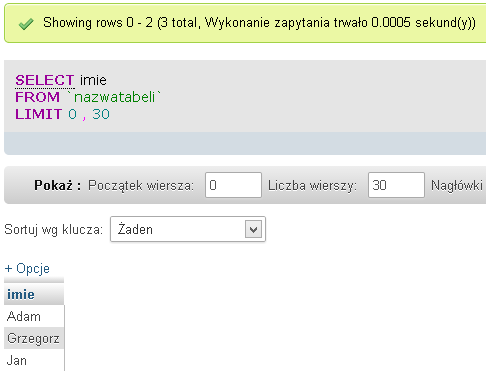Click the Showing rows 0 - 2 message

[259, 23]
